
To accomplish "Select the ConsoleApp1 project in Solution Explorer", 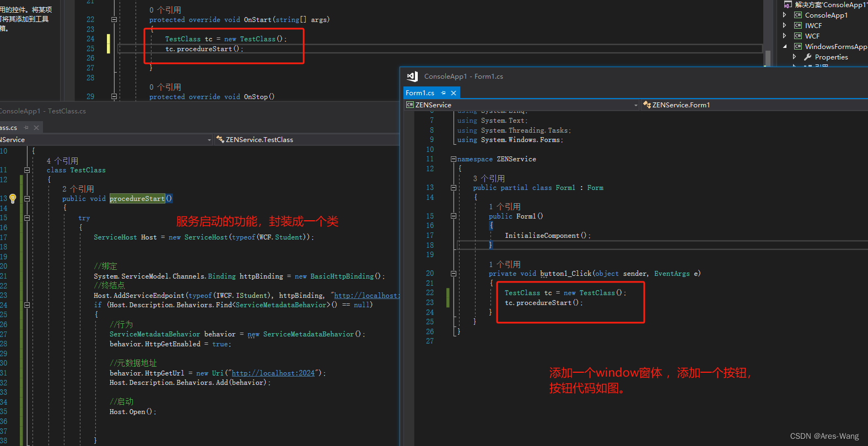I will point(826,15).
